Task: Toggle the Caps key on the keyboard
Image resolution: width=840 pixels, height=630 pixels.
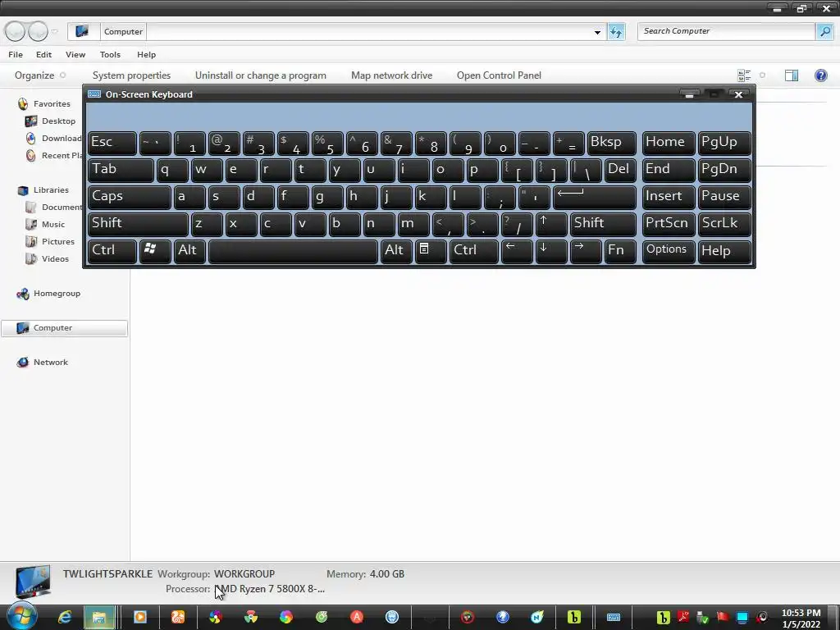Action: [x=129, y=197]
